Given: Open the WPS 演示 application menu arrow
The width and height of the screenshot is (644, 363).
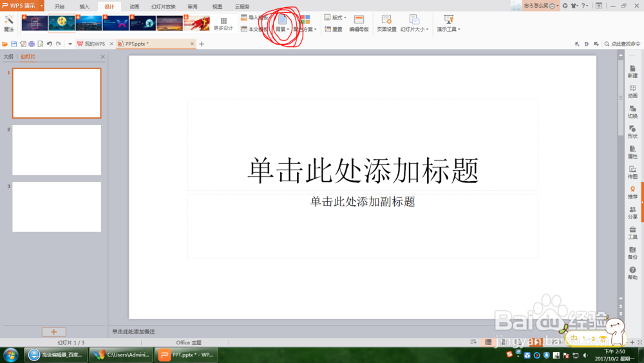Looking at the screenshot, I should point(41,6).
